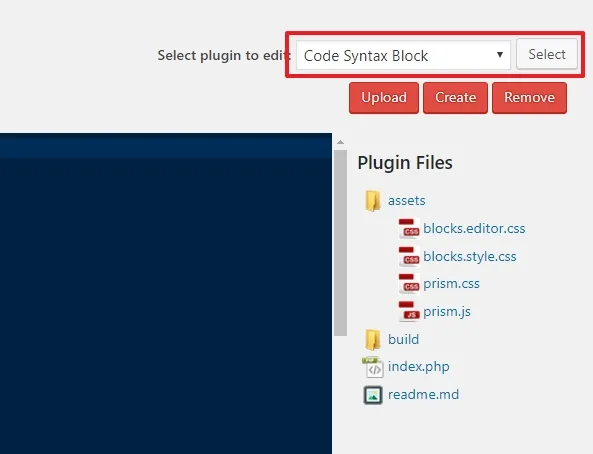Viewport: 593px width, 454px height.
Task: Open index.php file
Action: click(x=419, y=367)
